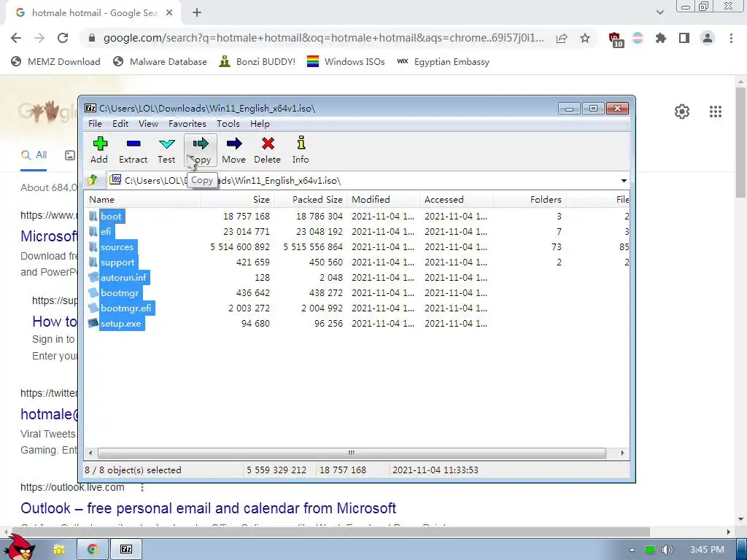Click the uBlock extension icon

click(615, 39)
